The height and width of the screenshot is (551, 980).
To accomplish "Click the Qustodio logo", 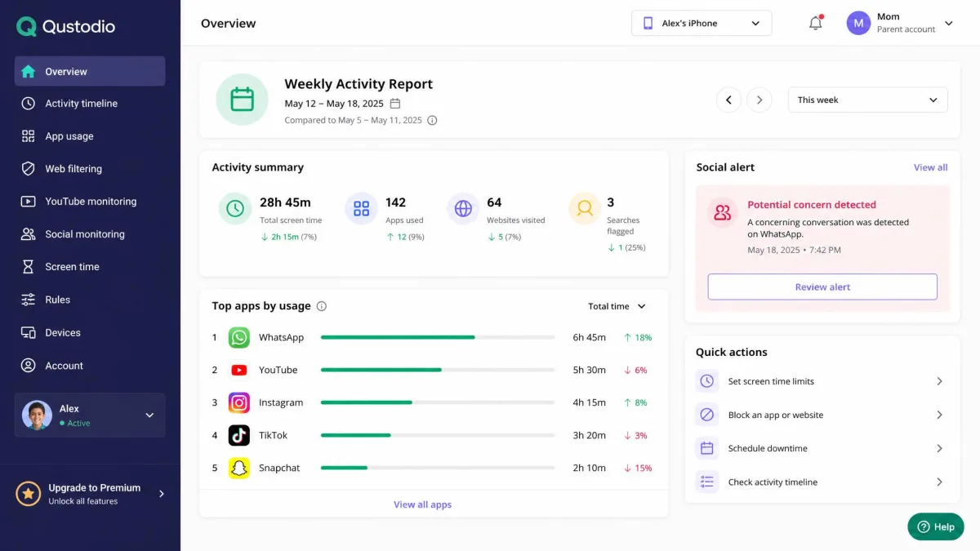I will pos(65,26).
